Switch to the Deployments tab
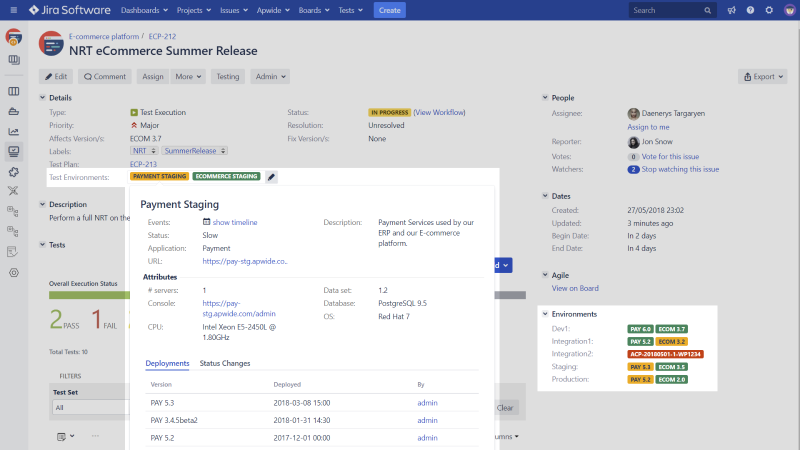 [x=167, y=363]
